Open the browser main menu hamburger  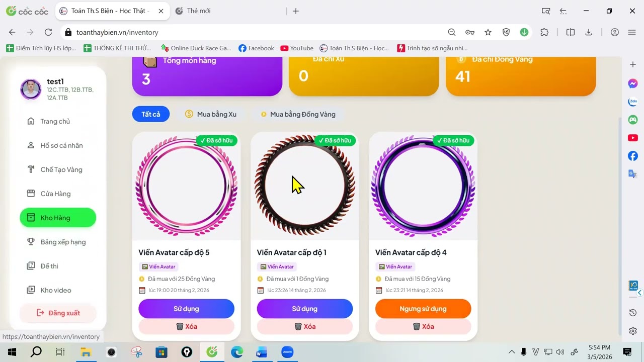[632, 32]
